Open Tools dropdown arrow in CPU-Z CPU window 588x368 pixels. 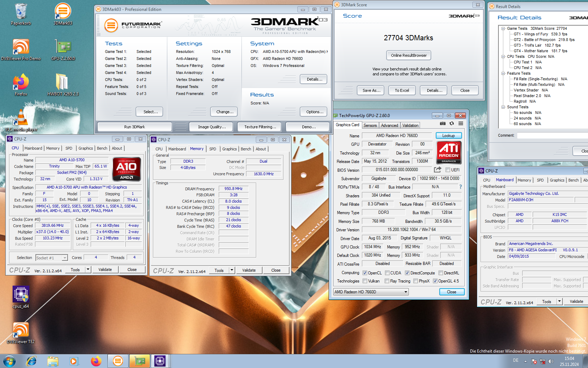[88, 270]
